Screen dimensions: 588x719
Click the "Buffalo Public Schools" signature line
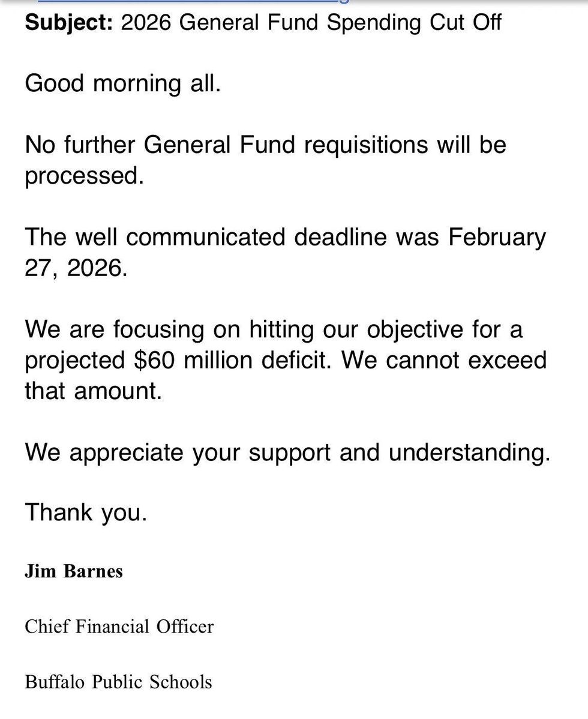click(x=118, y=682)
